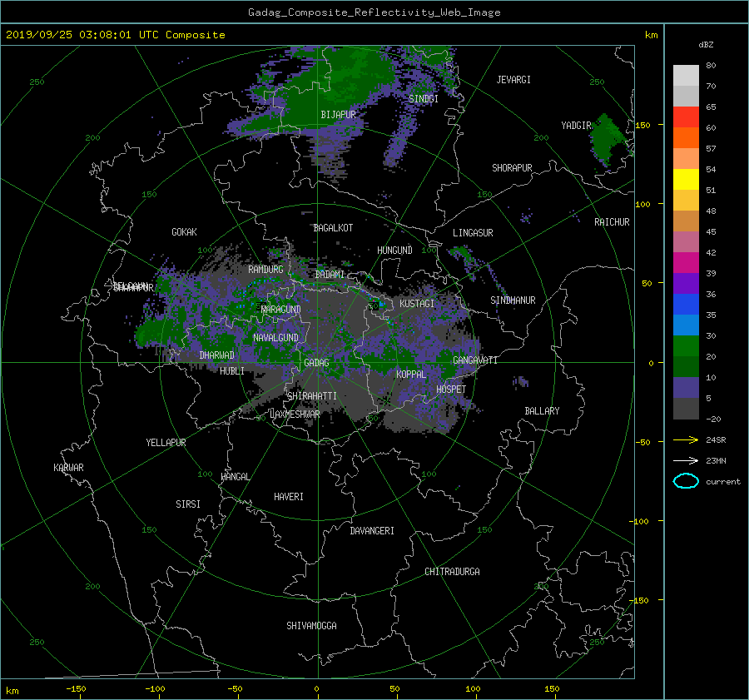Click the -150 tick on bottom km axis
Viewport: 749px width, 700px height.
76,689
